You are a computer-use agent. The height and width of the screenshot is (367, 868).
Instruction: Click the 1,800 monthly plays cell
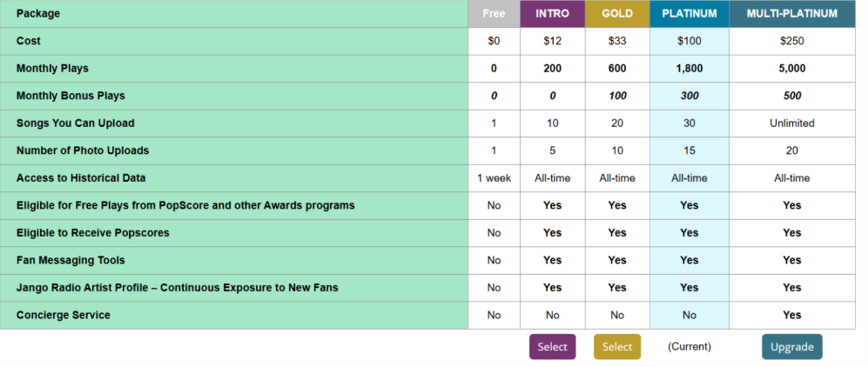click(689, 69)
